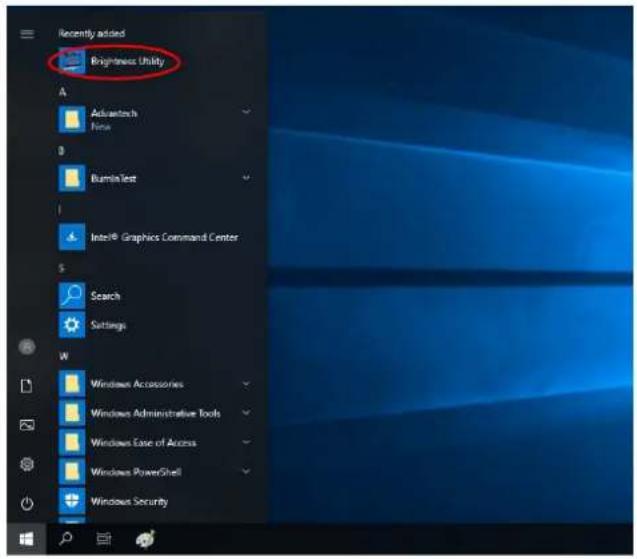Click the "BurnInTest" label
Image resolution: width=637 pixels, height=559 pixels.
(113, 178)
